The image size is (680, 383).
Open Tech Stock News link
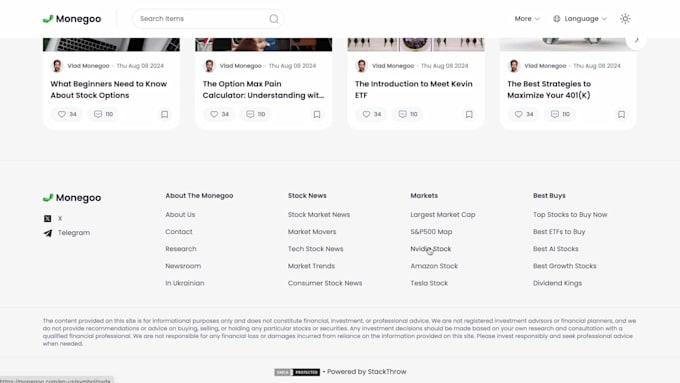pos(315,249)
